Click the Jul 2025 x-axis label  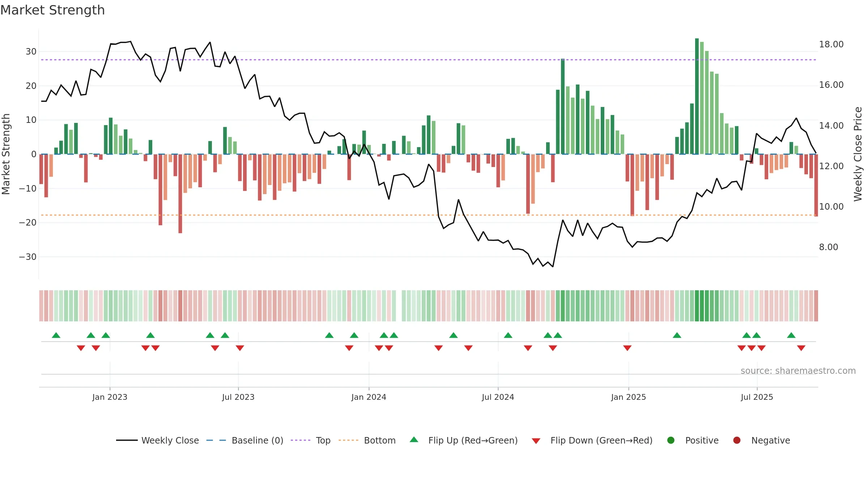757,397
